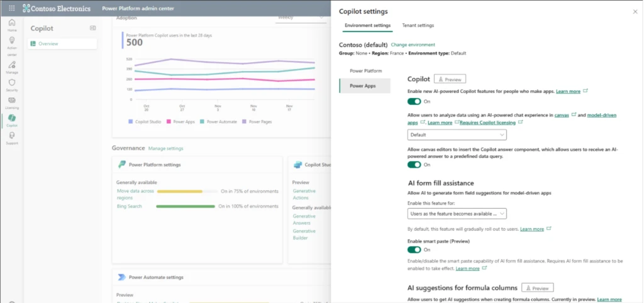Click the Preview badge next to Copilot heading
644x303 pixels.
point(450,79)
